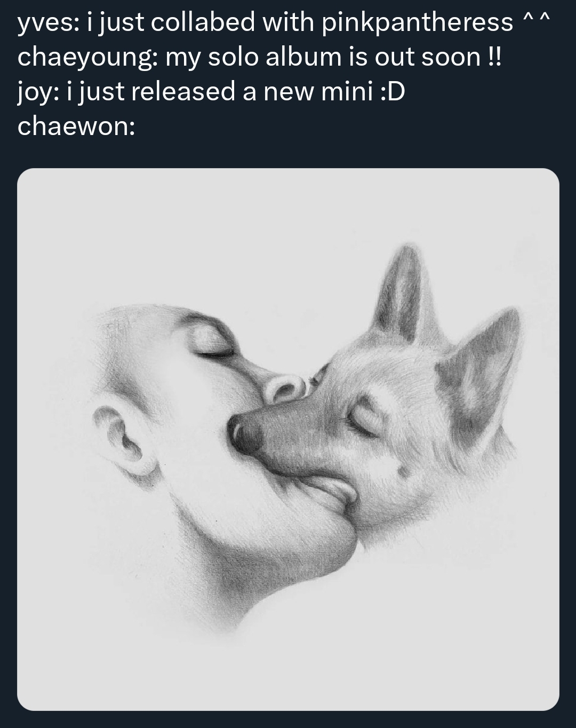The width and height of the screenshot is (576, 728).
Task: Click the "^ ^" emoticon after pinkpantheress
Action: [x=535, y=20]
